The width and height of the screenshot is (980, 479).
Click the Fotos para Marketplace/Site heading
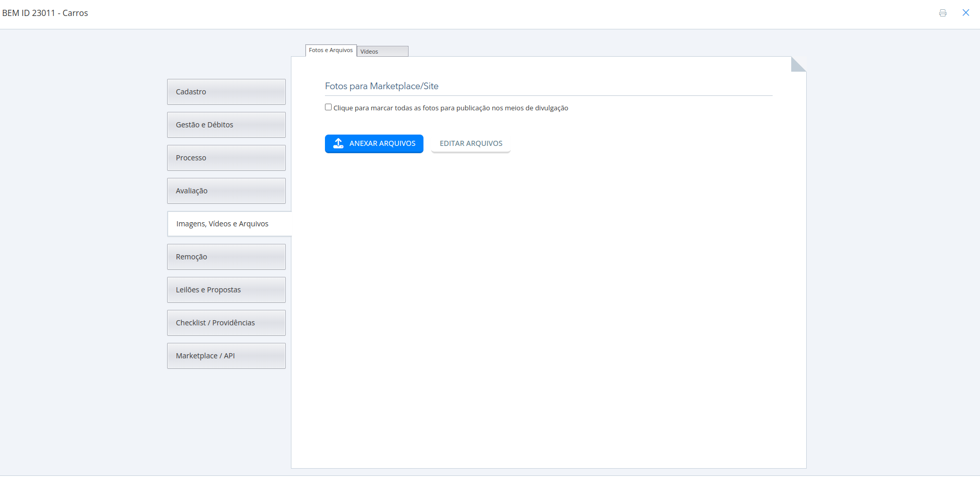(x=382, y=86)
